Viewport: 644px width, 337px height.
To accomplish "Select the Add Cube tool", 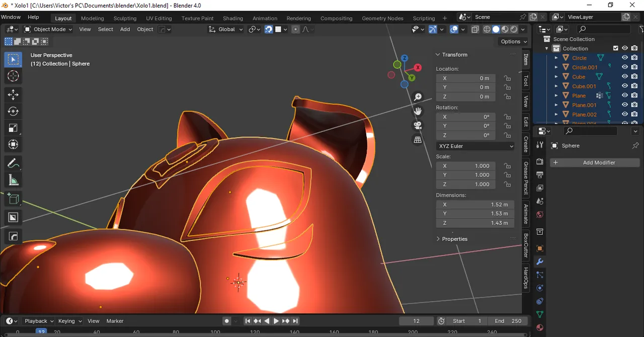I will pos(13,199).
